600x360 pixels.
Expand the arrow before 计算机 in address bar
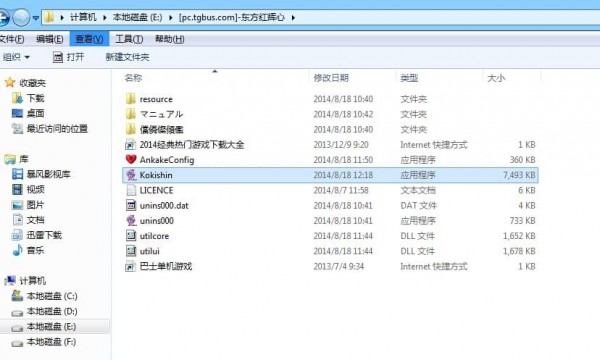62,18
